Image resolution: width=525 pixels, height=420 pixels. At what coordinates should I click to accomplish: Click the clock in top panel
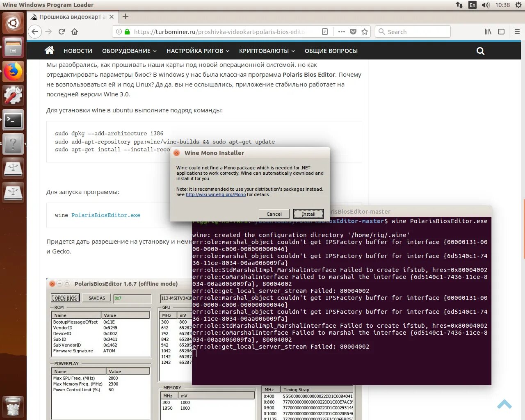(502, 5)
